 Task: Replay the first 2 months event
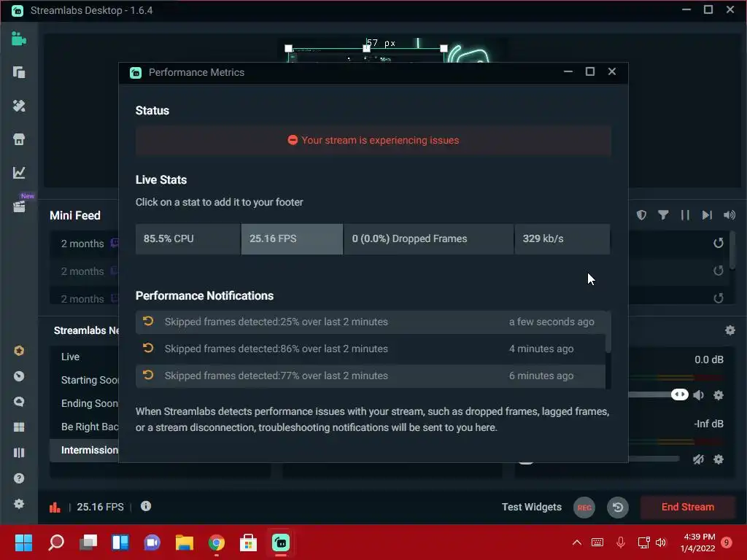click(719, 243)
